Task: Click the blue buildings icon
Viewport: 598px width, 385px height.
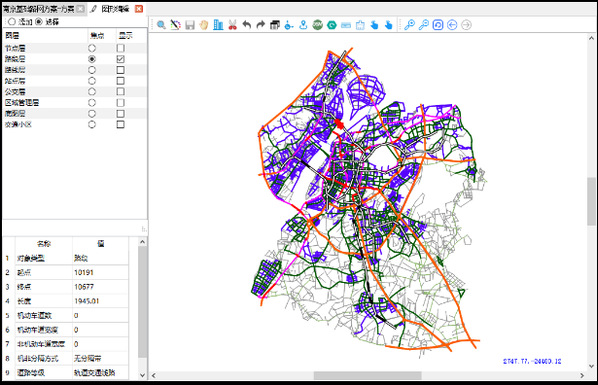Action: pos(218,25)
